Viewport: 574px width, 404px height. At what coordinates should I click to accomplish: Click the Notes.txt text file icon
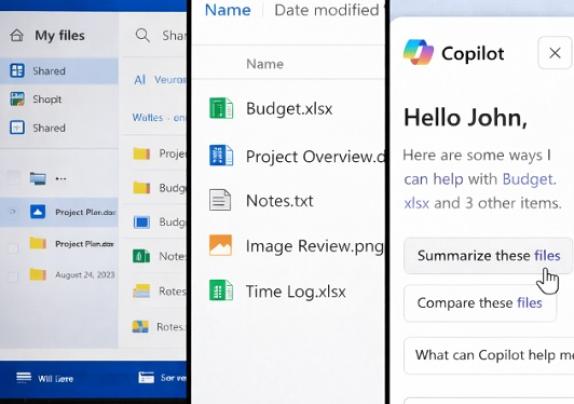coord(220,200)
